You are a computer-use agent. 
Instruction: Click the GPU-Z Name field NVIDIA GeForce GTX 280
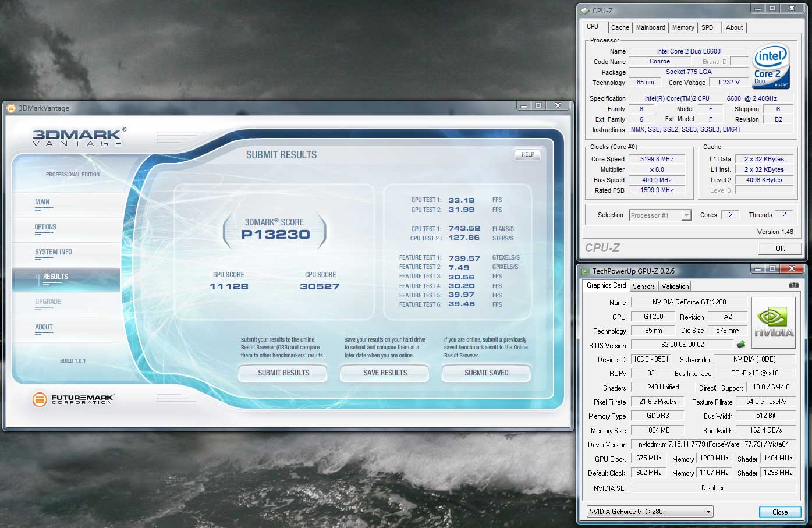(x=689, y=302)
